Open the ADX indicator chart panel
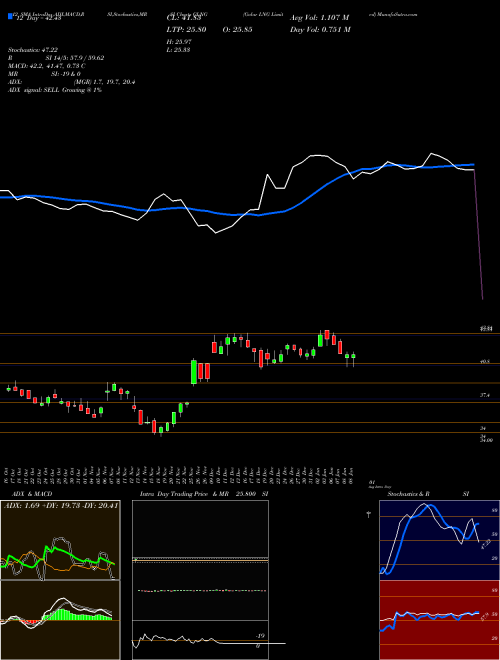The image size is (500, 660). pyautogui.click(x=60, y=540)
